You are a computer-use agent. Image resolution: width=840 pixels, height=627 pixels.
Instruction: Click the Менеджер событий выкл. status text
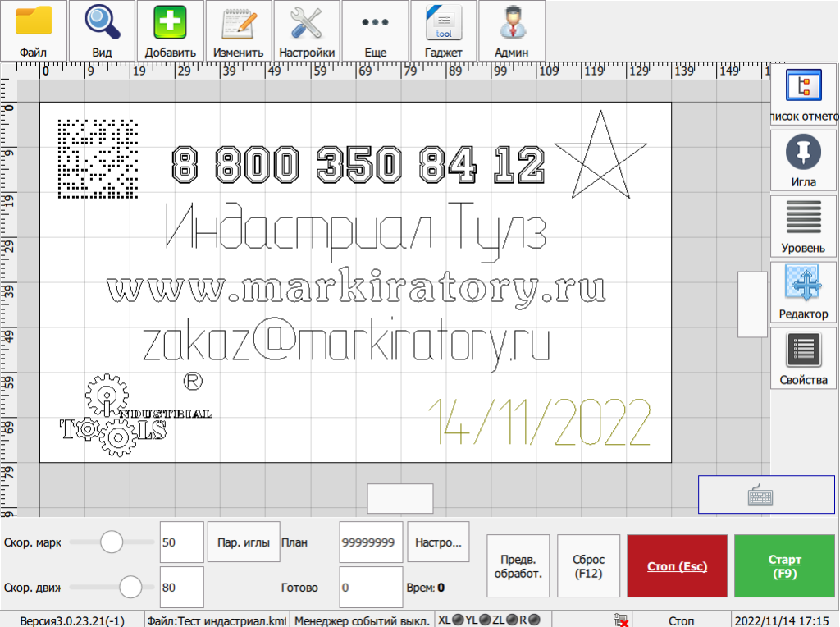click(x=362, y=620)
